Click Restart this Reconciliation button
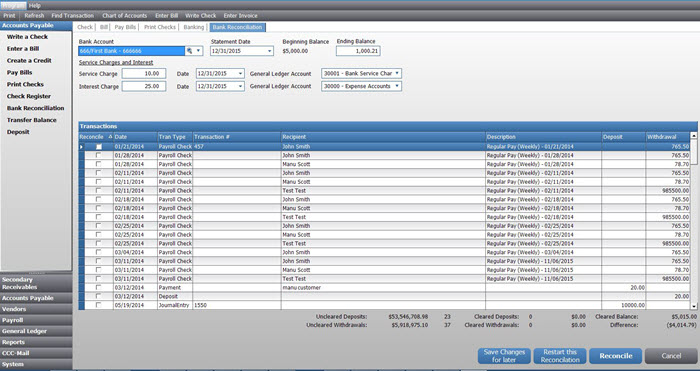The image size is (700, 371). tap(560, 356)
